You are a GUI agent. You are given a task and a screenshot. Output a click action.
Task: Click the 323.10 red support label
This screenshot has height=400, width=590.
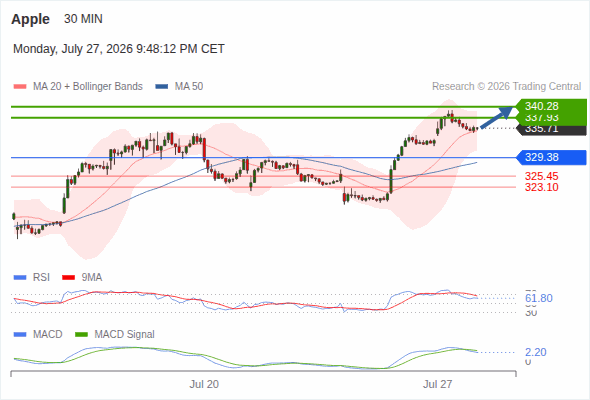(541, 187)
